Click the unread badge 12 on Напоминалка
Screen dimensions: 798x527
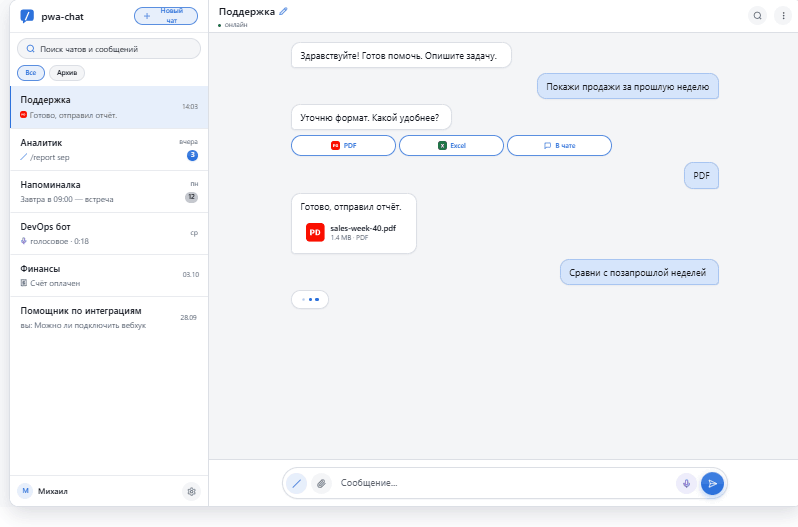click(191, 197)
